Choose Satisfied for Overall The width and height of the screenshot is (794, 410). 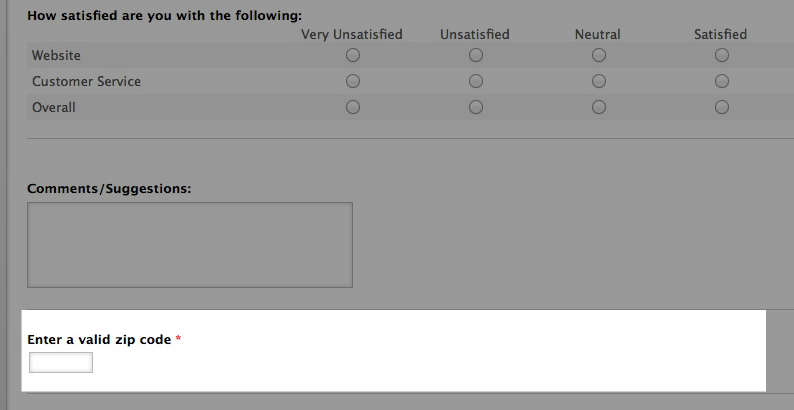(721, 107)
